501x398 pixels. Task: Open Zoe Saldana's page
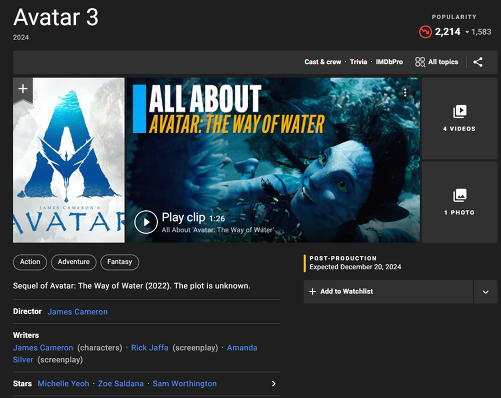pyautogui.click(x=121, y=384)
